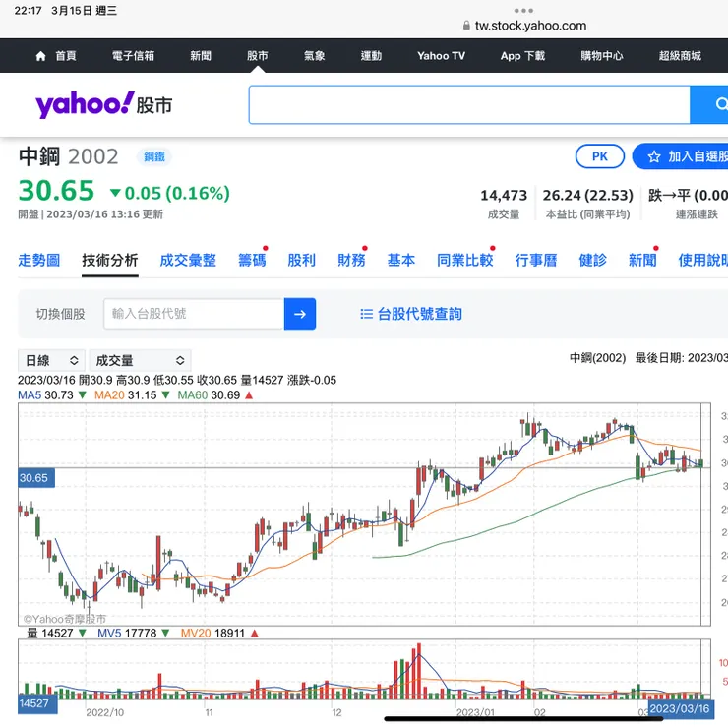
Task: Open Yahoo TV from the navigation bar
Action: pyautogui.click(x=441, y=56)
